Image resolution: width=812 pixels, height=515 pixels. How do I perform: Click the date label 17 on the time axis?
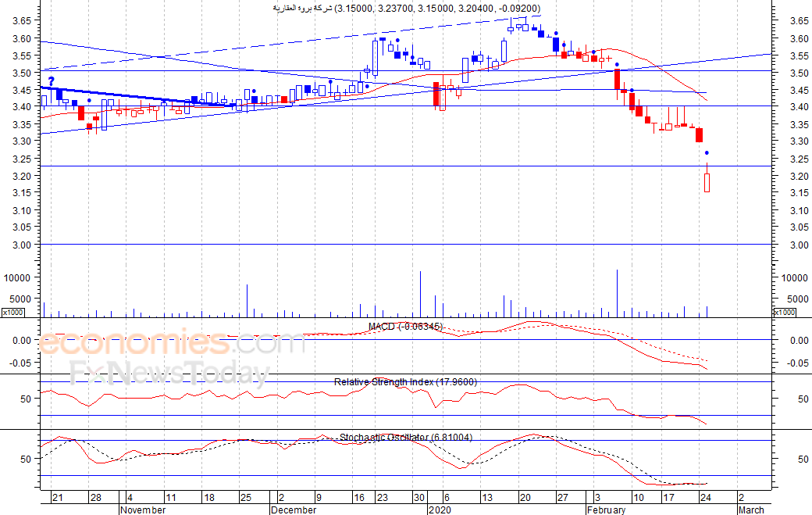coord(669,497)
